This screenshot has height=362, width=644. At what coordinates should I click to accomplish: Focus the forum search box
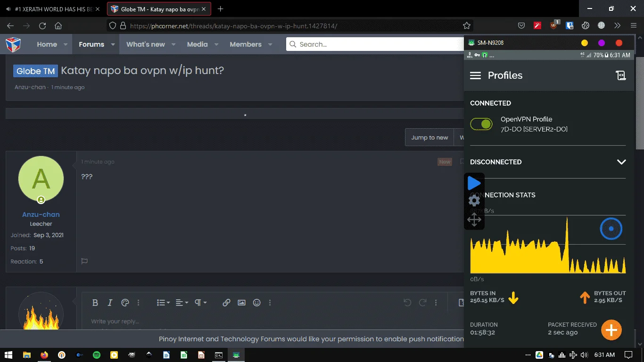pos(375,44)
